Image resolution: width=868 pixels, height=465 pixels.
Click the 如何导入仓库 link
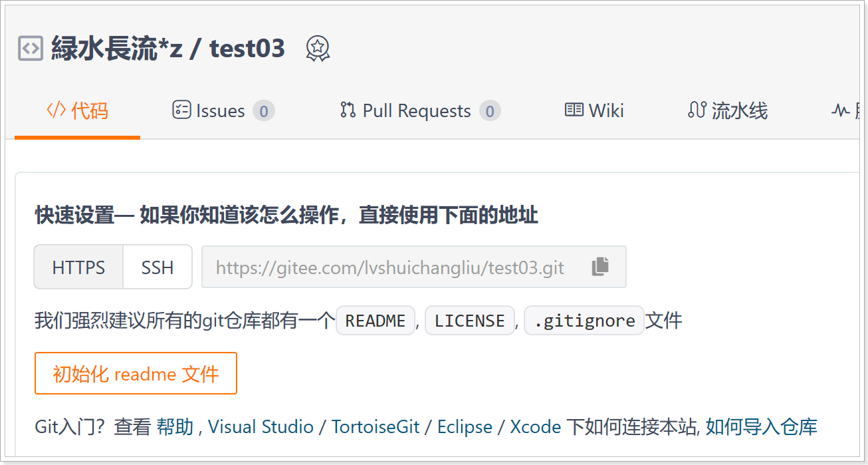[x=762, y=427]
